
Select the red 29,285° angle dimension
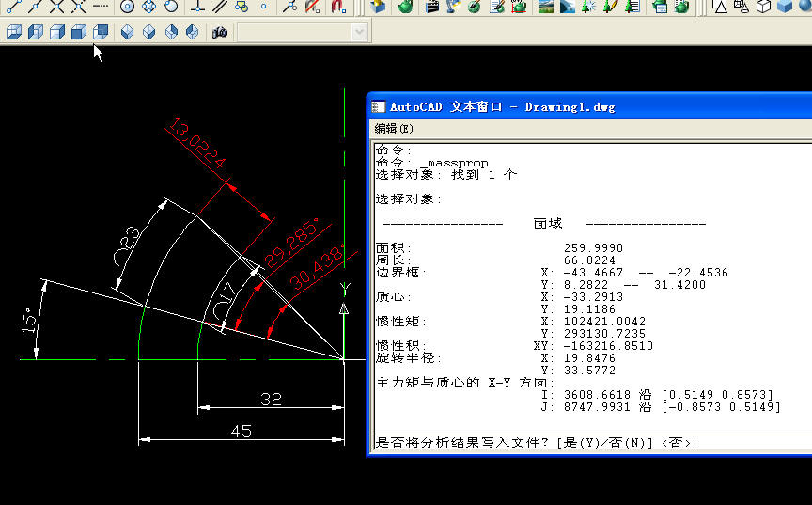click(x=292, y=243)
